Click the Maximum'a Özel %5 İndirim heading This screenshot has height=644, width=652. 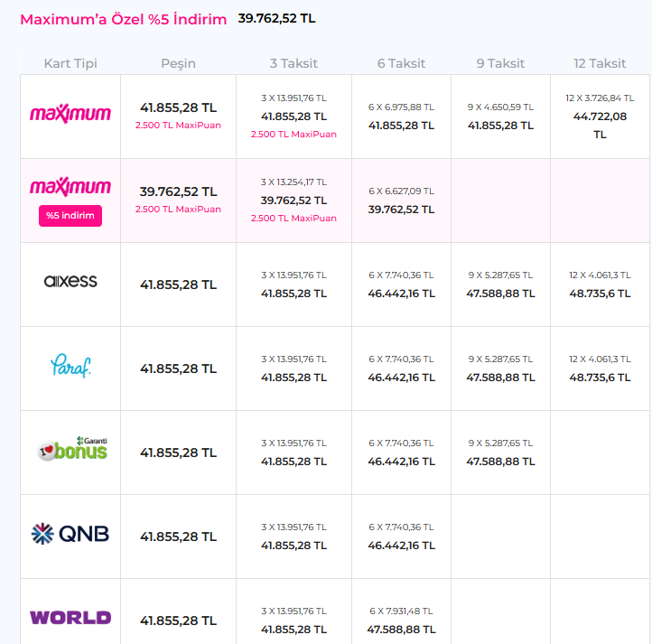(124, 19)
